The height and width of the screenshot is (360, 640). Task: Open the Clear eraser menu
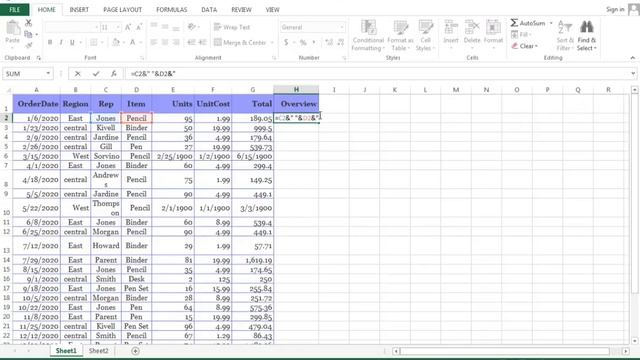click(524, 46)
